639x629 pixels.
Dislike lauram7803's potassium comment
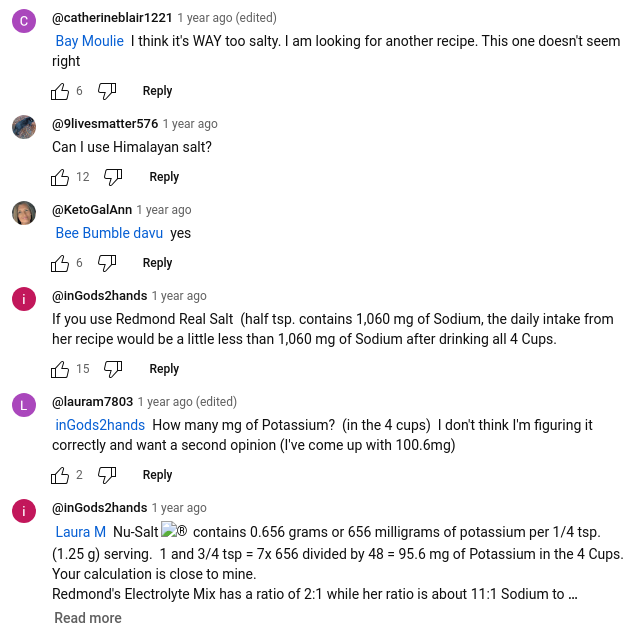(107, 475)
